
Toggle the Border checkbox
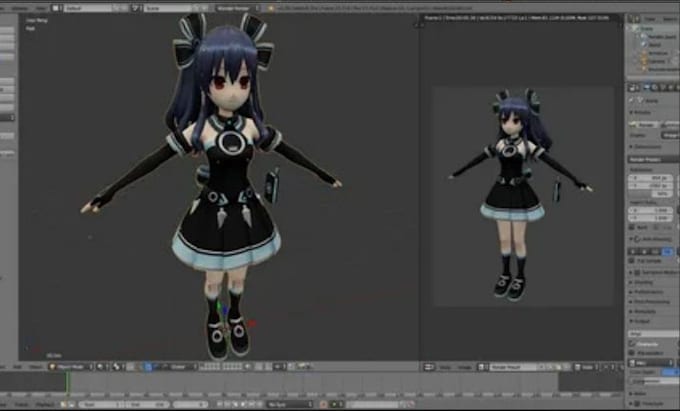coord(633,228)
